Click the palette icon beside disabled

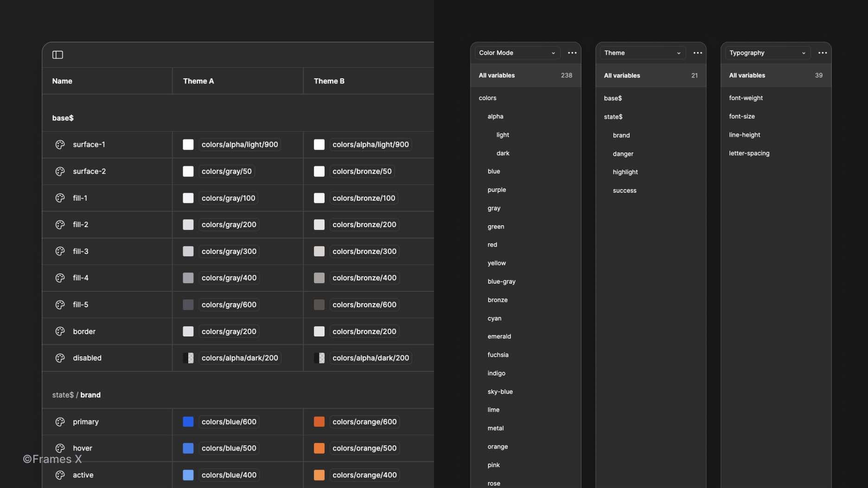[60, 358]
